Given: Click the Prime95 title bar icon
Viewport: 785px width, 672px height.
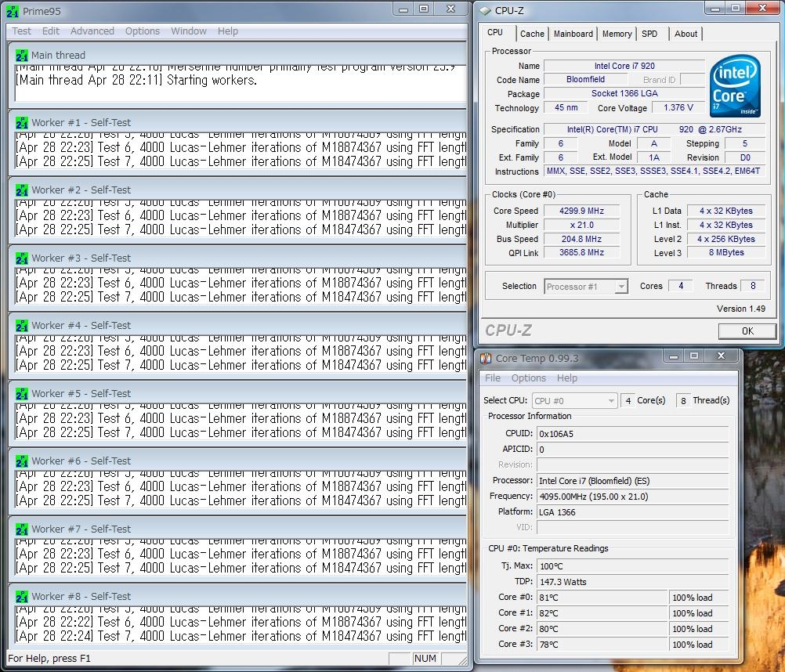Looking at the screenshot, I should click(x=13, y=11).
